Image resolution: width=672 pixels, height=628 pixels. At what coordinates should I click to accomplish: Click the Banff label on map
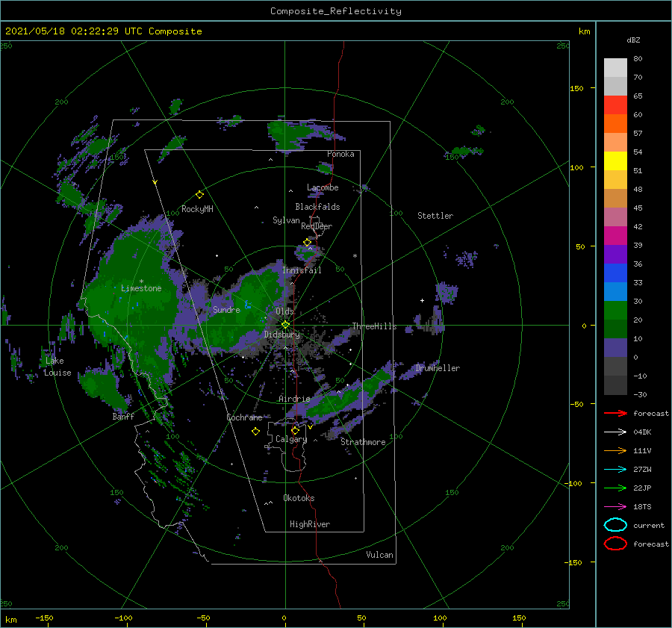point(123,416)
